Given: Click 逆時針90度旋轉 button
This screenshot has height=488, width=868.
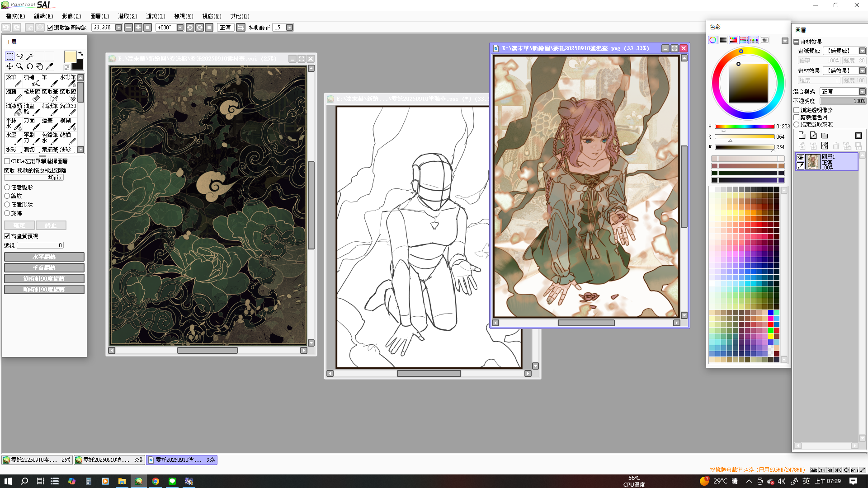Looking at the screenshot, I should 44,279.
